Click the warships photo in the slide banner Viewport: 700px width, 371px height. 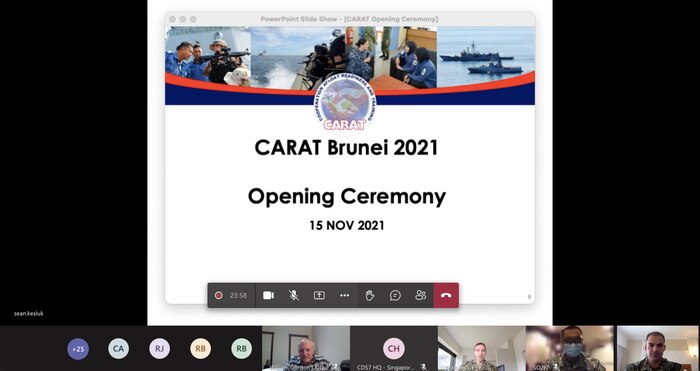click(486, 53)
